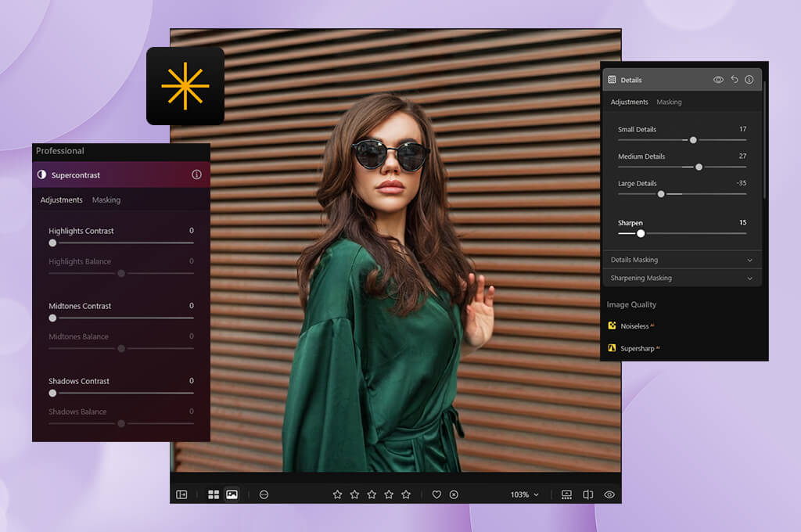Select Masking tab in Details panel
The height and width of the screenshot is (532, 801).
(670, 102)
